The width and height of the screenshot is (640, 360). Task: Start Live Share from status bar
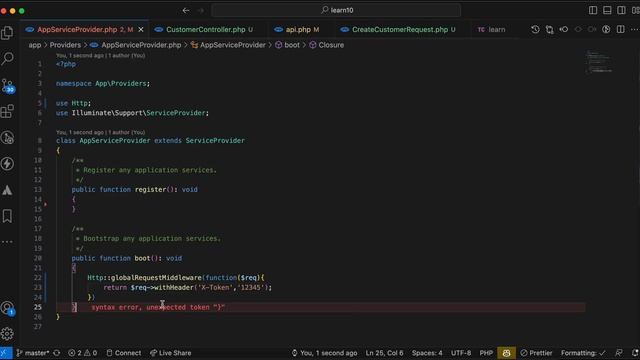point(171,353)
